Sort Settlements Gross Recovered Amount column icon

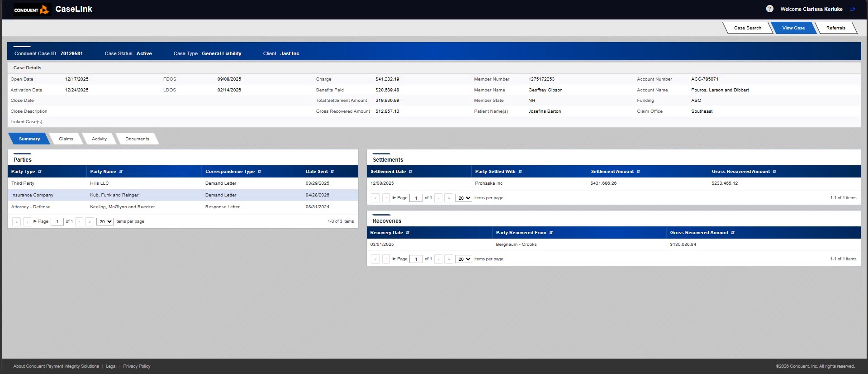(774, 172)
